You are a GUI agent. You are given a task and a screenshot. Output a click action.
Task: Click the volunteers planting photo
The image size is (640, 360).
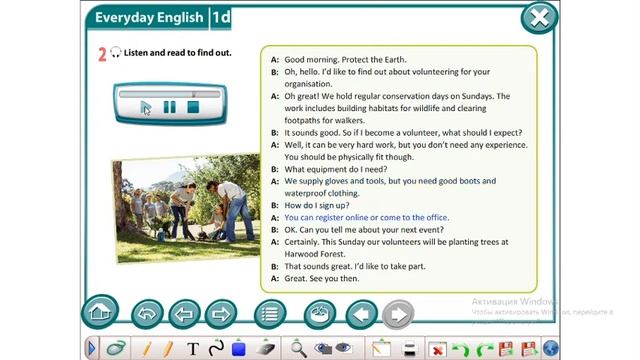tap(186, 208)
